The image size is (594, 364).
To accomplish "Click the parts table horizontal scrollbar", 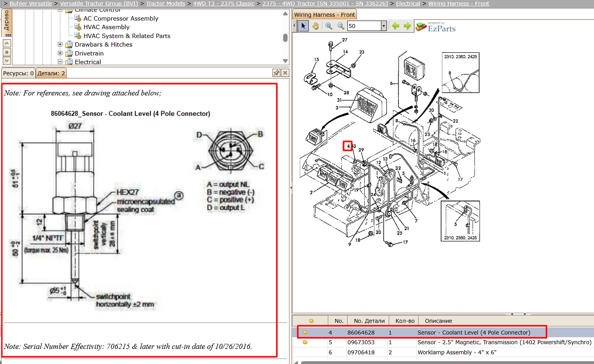I will tap(447, 362).
